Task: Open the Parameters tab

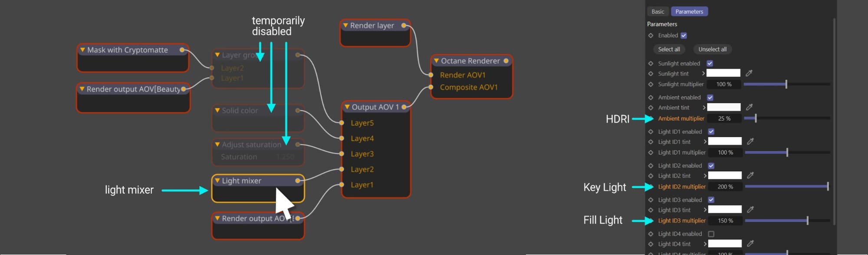Action: coord(689,12)
